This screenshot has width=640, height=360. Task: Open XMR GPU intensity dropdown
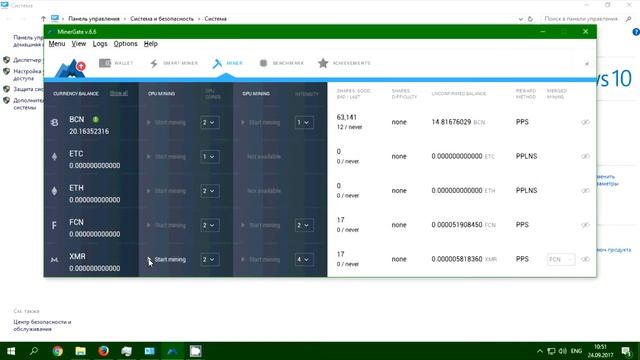[304, 260]
